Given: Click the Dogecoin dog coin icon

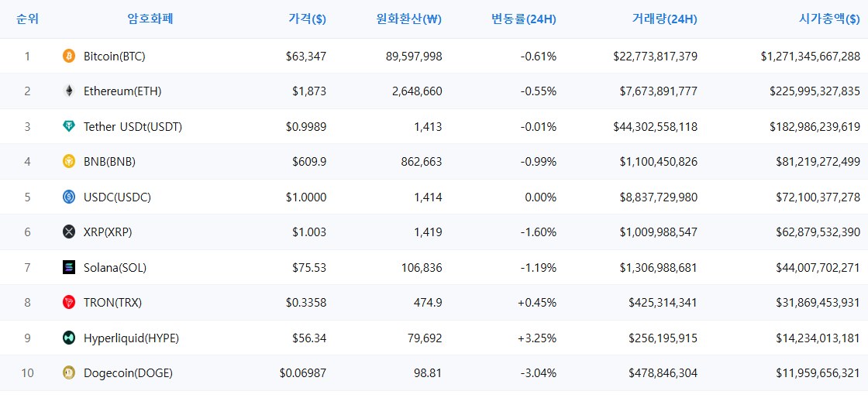Looking at the screenshot, I should click(69, 373).
